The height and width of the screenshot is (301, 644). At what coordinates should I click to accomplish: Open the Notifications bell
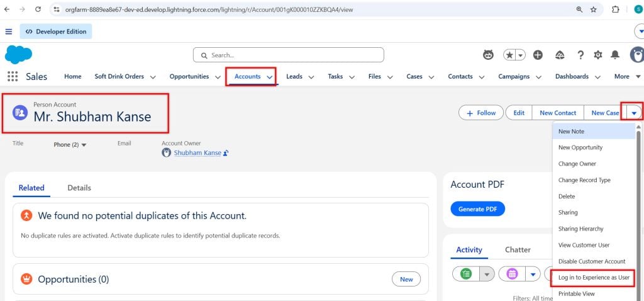[x=615, y=55]
